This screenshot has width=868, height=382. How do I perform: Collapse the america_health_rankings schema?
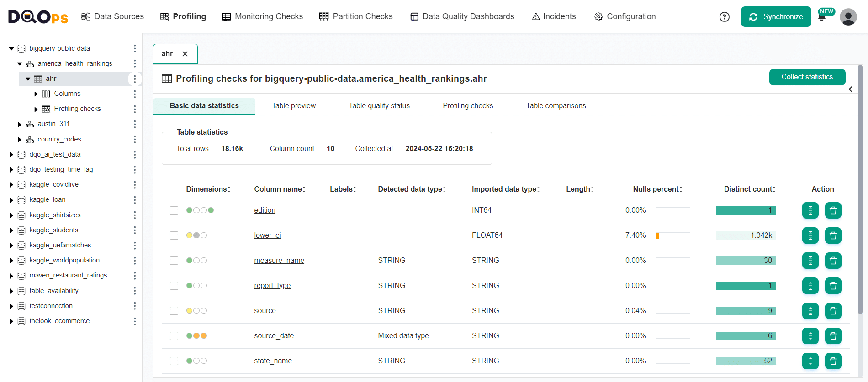(20, 64)
